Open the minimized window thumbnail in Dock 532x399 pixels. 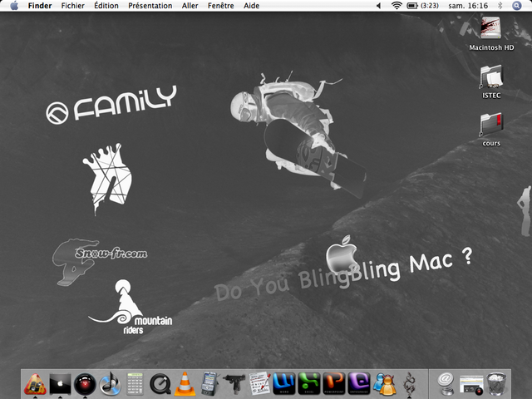pyautogui.click(x=471, y=385)
